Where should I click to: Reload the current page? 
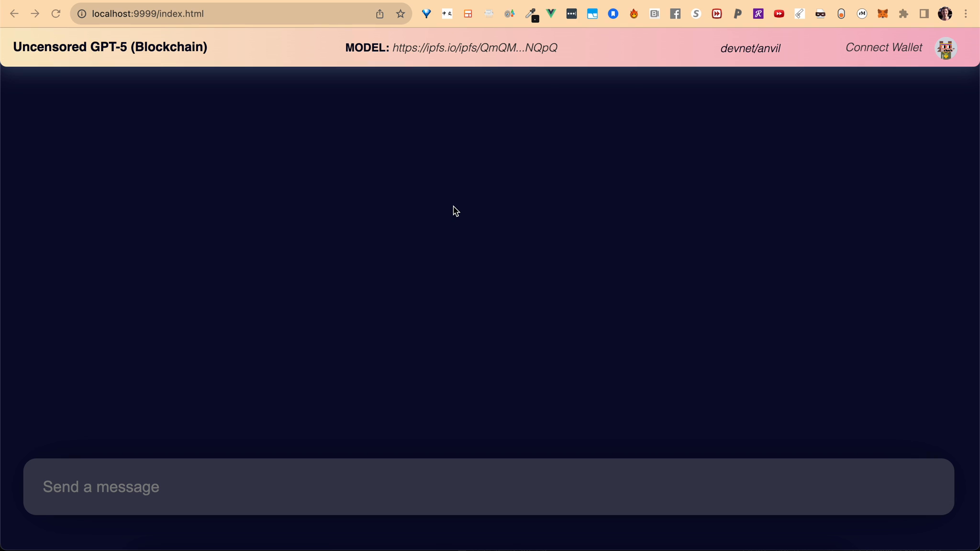[56, 14]
